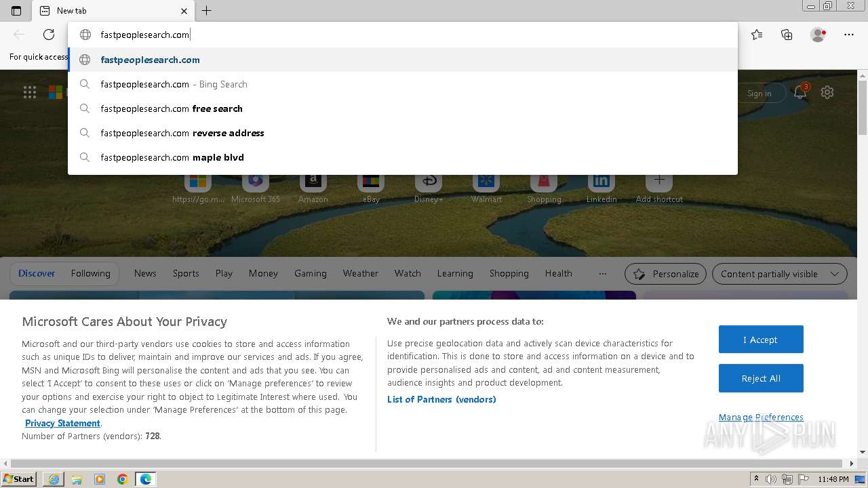Viewport: 868px width, 488px height.
Task: Select fastpeoplesearch.com Bing Search suggestion
Action: click(x=403, y=84)
